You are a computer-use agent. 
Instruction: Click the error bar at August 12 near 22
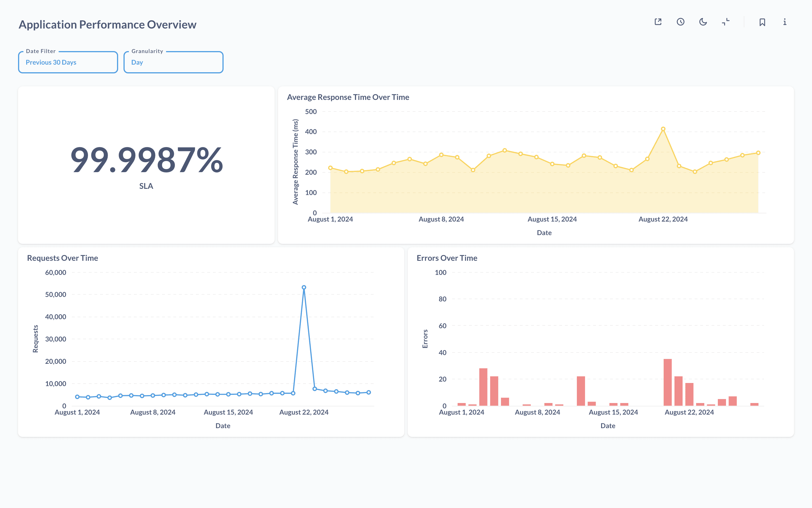(x=581, y=391)
